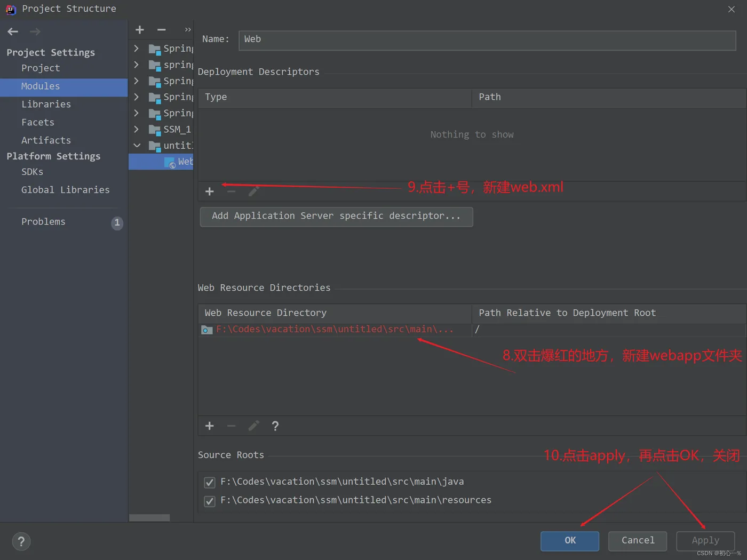
Task: Open Artifacts settings page
Action: tap(46, 140)
